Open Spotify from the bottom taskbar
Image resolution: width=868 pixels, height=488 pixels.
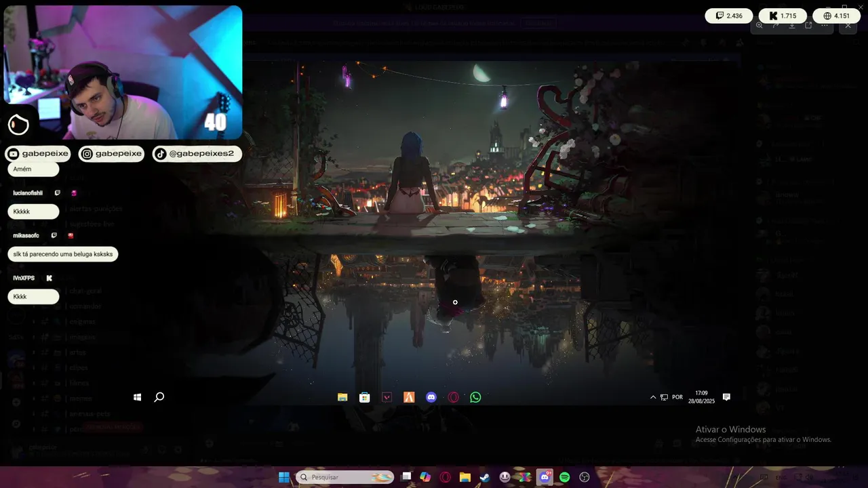tap(565, 477)
